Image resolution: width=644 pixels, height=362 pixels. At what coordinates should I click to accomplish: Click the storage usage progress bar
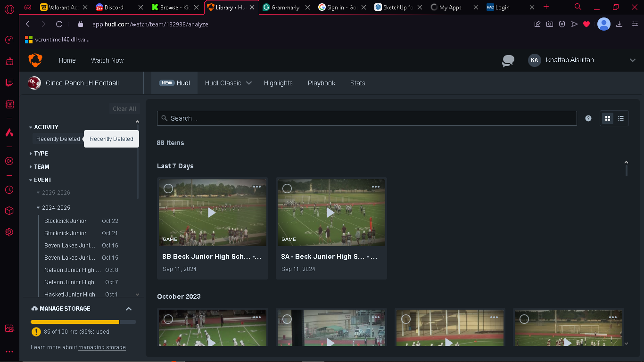[83, 322]
